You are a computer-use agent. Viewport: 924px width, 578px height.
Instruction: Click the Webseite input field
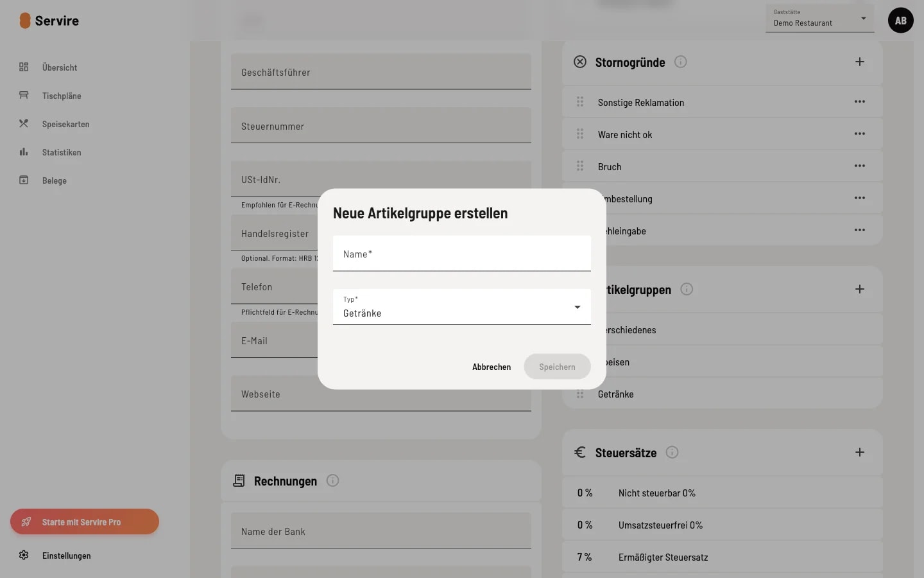pyautogui.click(x=381, y=394)
